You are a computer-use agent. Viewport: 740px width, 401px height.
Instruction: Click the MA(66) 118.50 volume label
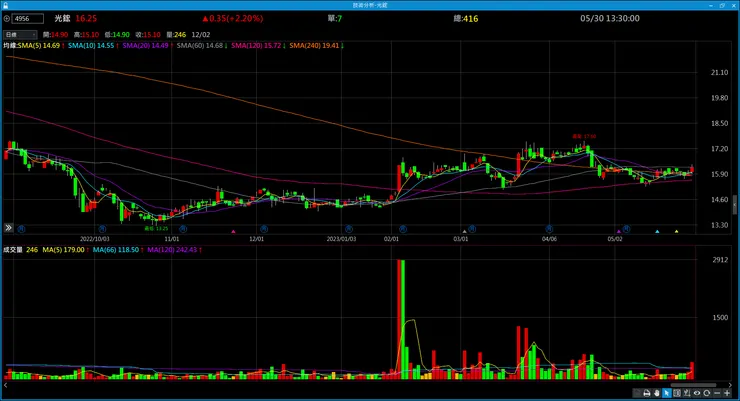pyautogui.click(x=116, y=250)
